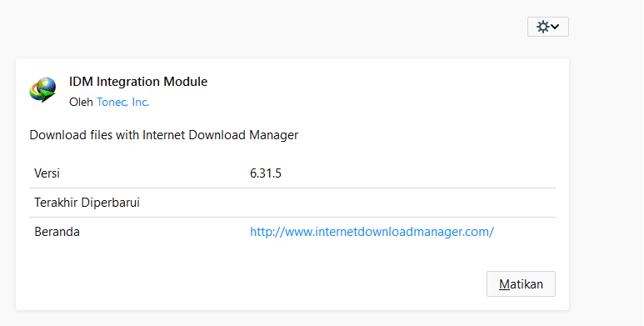Click the word Module in title
This screenshot has height=326, width=644.
(186, 82)
